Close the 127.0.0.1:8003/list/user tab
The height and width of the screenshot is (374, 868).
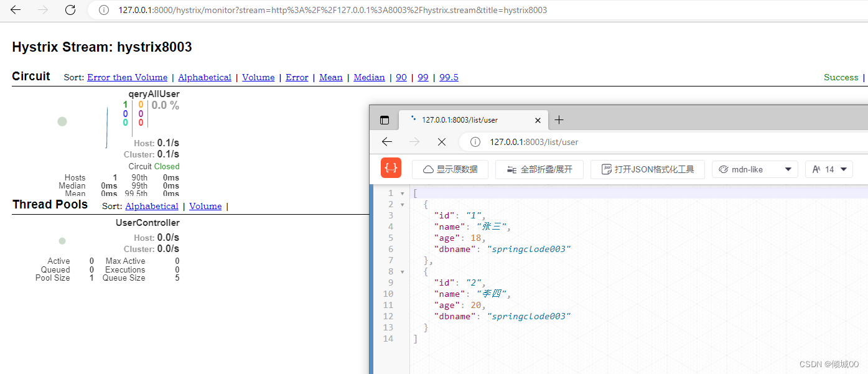[x=538, y=120]
